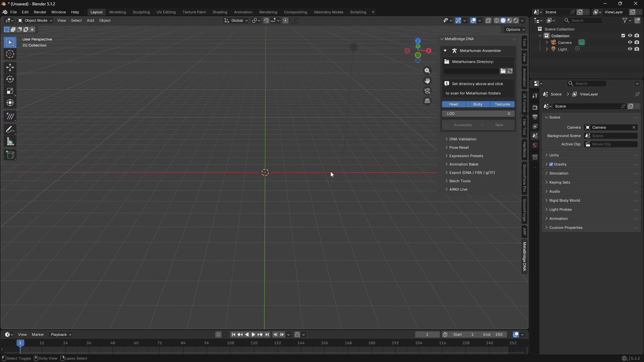Screen dimensions: 644x362
Task: Pin the Scene properties context
Action: click(x=637, y=94)
